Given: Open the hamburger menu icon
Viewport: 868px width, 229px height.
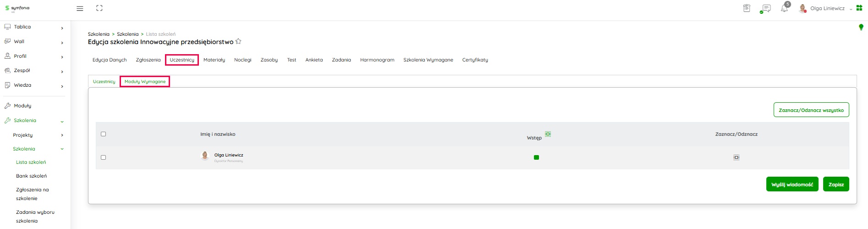Looking at the screenshot, I should coord(80,8).
